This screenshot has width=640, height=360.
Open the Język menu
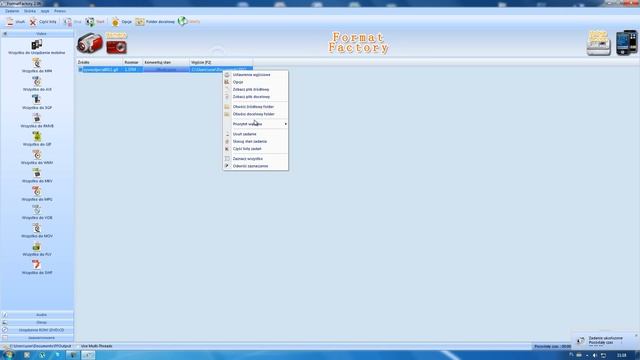pyautogui.click(x=45, y=11)
